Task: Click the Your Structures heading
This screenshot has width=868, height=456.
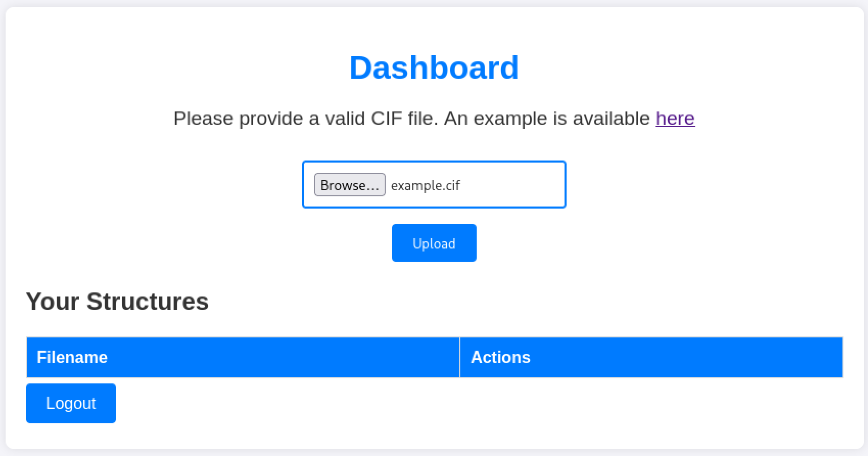Action: click(x=118, y=301)
